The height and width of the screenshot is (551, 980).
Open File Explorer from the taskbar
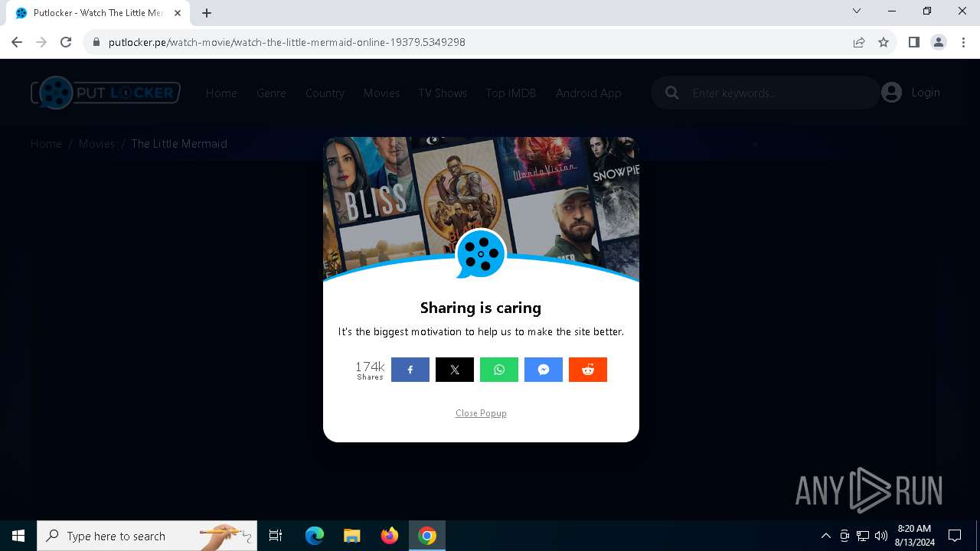point(352,536)
